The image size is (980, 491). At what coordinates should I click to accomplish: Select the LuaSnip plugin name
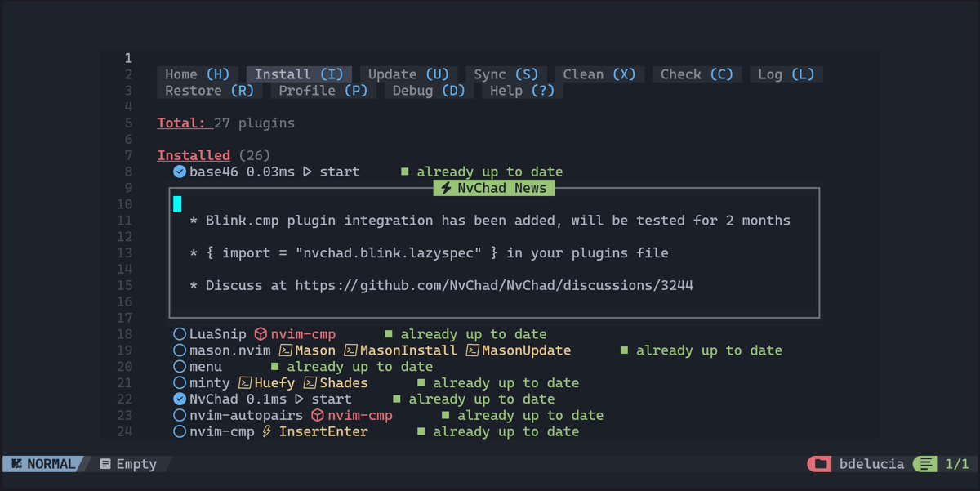pyautogui.click(x=218, y=334)
